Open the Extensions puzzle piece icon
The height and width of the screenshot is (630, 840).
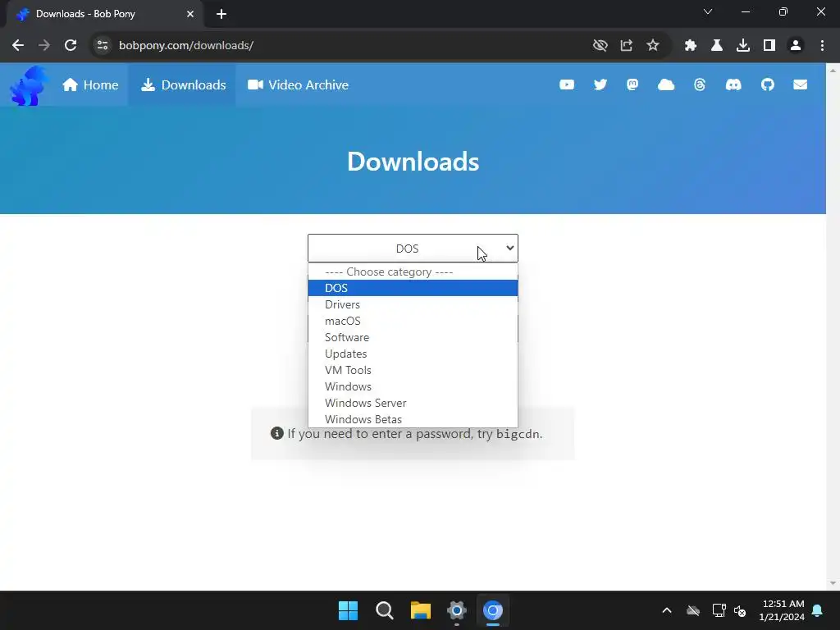click(x=691, y=45)
